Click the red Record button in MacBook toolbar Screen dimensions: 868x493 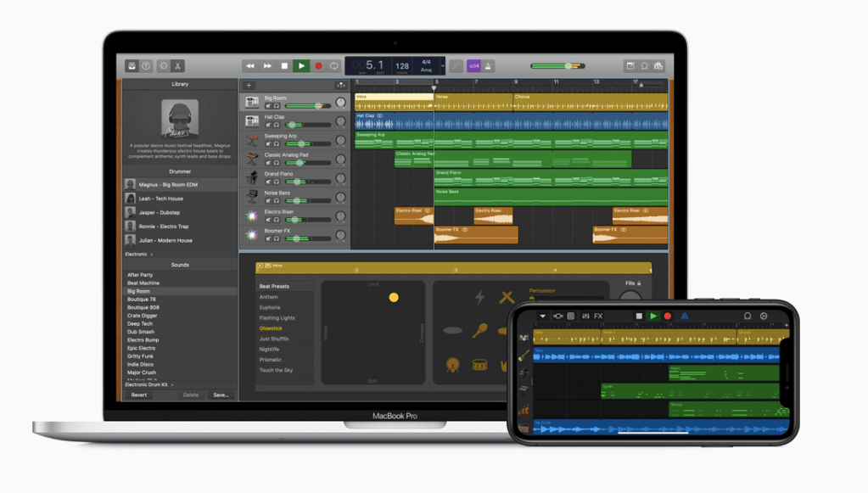click(x=319, y=66)
